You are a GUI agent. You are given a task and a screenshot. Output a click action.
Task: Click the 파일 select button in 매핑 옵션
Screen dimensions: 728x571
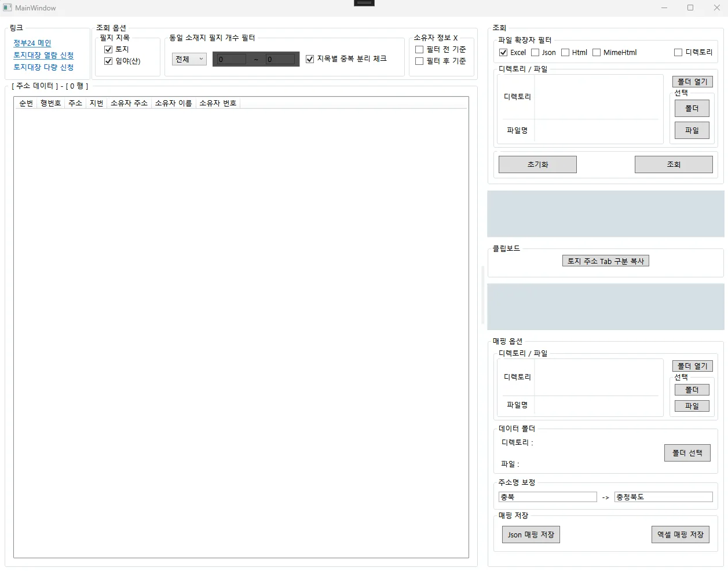click(x=692, y=406)
